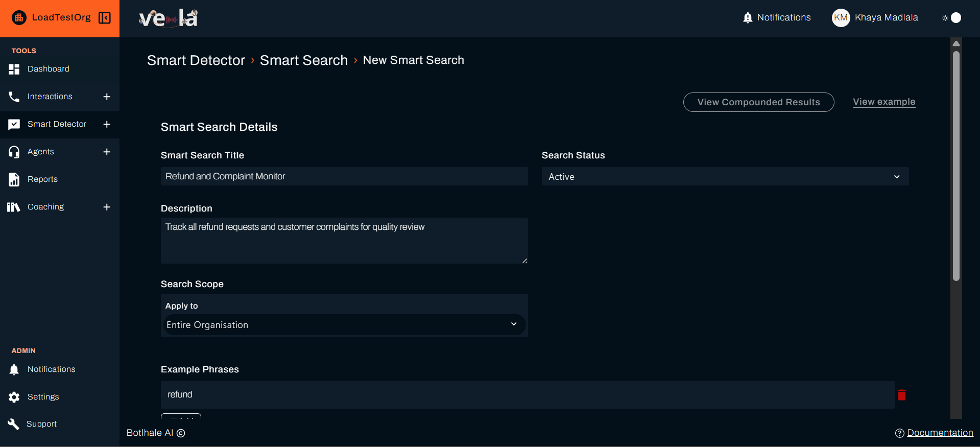Click the LoadTestOrg organisation icon
The height and width of the screenshot is (447, 980).
pos(19,18)
